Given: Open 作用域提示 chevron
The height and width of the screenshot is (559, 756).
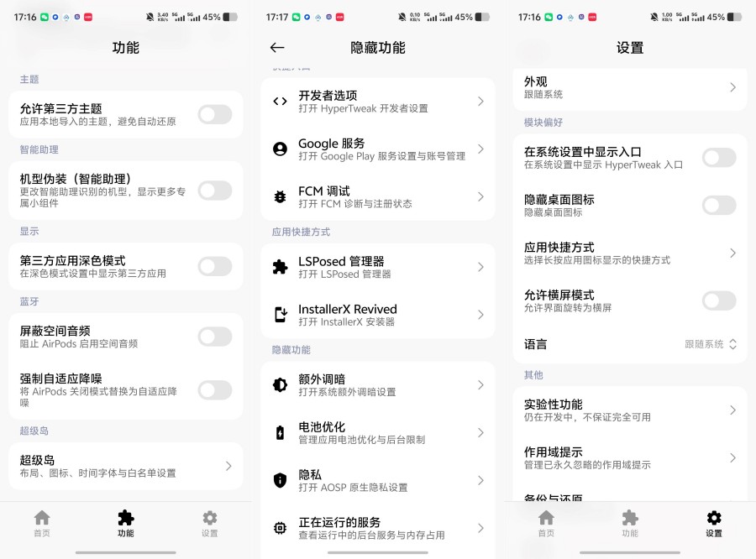Looking at the screenshot, I should [732, 457].
